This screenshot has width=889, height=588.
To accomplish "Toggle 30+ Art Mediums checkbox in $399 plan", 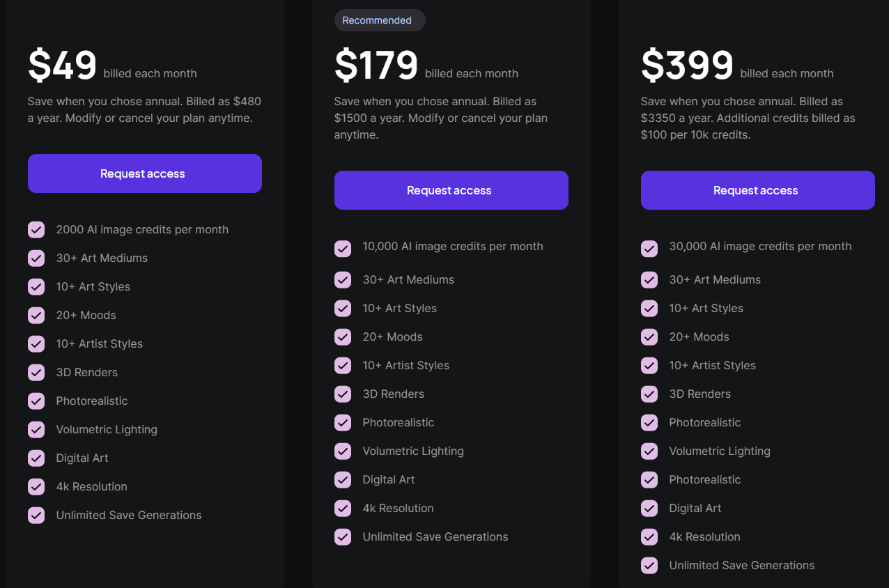I will pyautogui.click(x=649, y=280).
